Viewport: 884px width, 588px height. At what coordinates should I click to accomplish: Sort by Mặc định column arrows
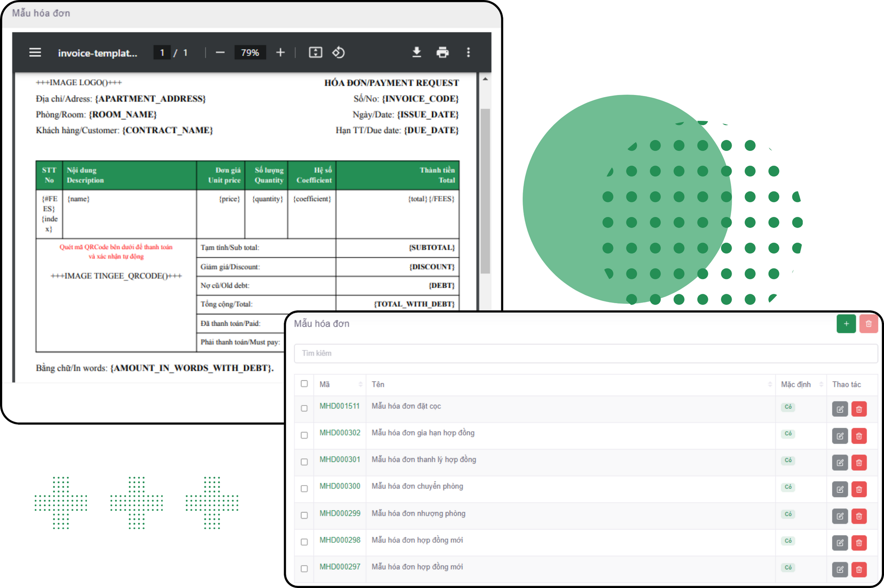(x=821, y=384)
